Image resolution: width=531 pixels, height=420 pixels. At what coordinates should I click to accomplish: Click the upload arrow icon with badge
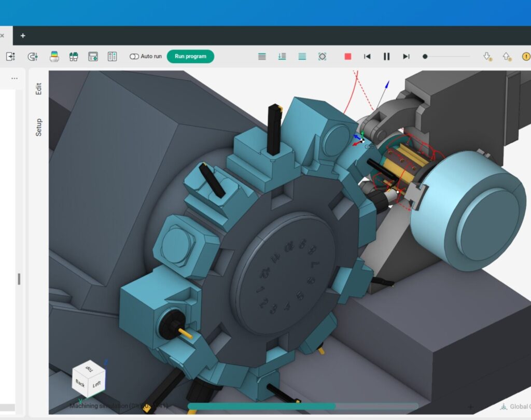point(507,57)
